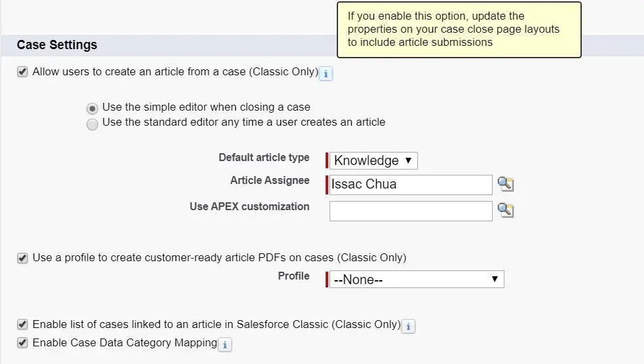This screenshot has height=364, width=644.
Task: Toggle customer-ready article PDFs profile checkbox
Action: [22, 258]
